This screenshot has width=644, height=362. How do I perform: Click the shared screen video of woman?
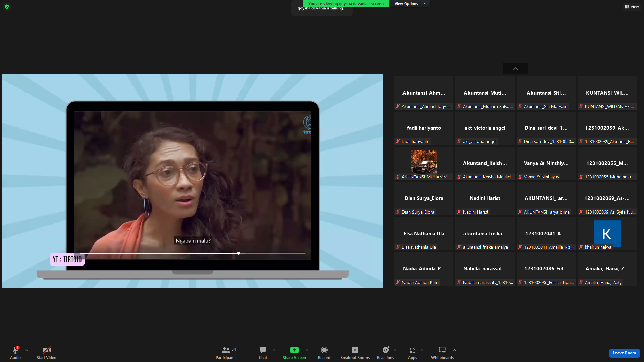click(193, 185)
